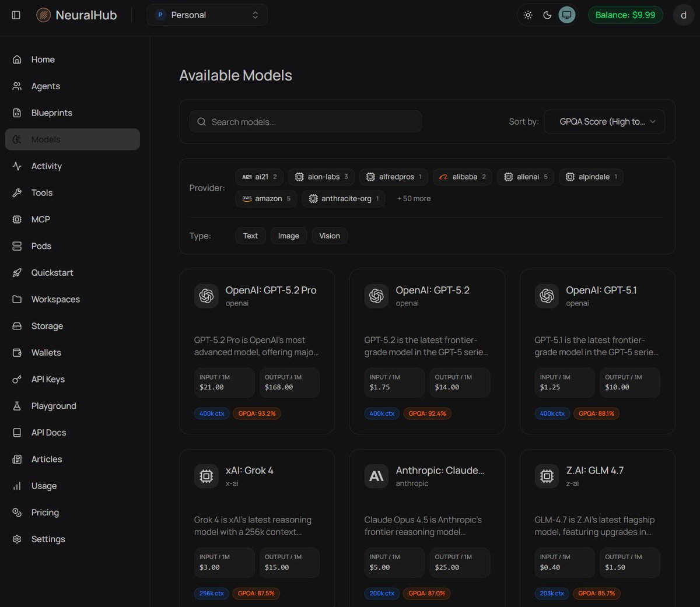This screenshot has width=700, height=607.
Task: Click the 203k ctx badge
Action: pos(552,594)
